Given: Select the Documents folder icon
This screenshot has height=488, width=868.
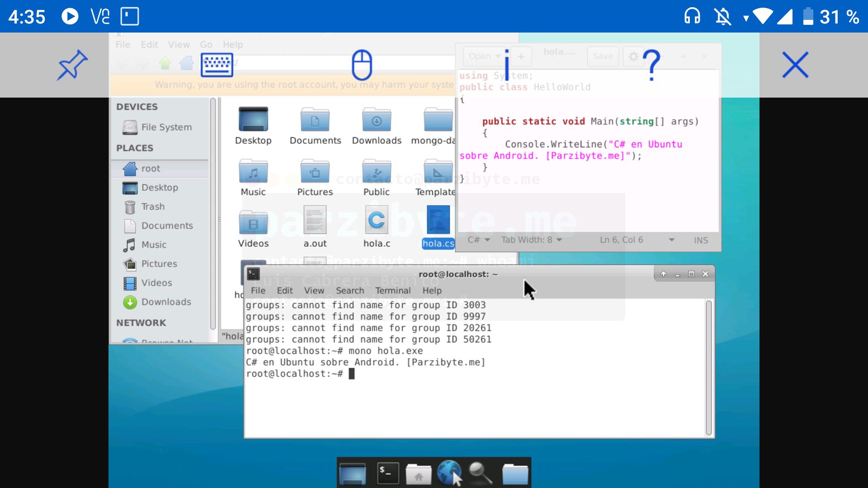Looking at the screenshot, I should tap(315, 126).
